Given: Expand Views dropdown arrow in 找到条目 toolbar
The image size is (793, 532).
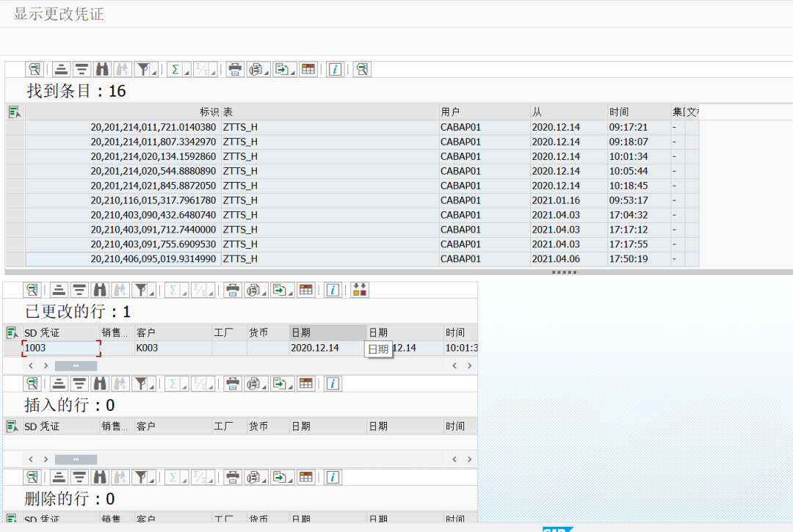Looking at the screenshot, I should [267, 73].
